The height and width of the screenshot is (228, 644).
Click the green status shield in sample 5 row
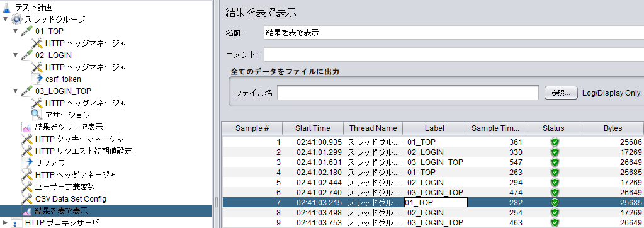pyautogui.click(x=555, y=182)
